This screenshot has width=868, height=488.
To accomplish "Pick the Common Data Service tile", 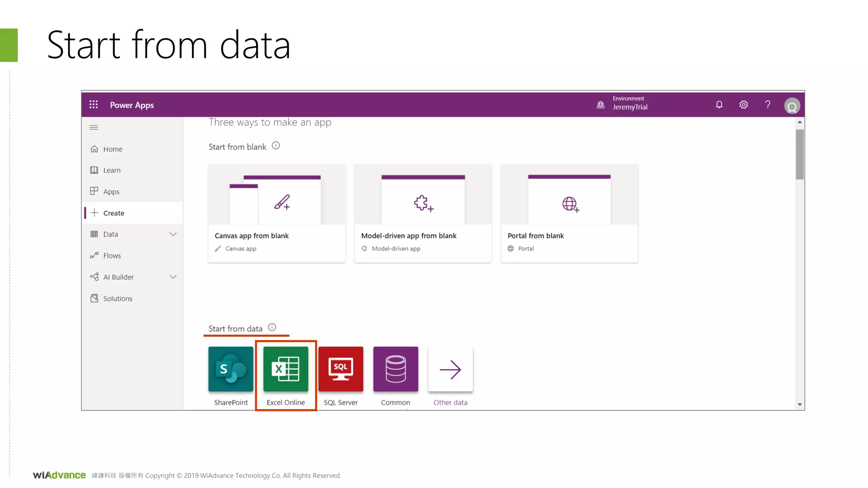I will (x=395, y=369).
